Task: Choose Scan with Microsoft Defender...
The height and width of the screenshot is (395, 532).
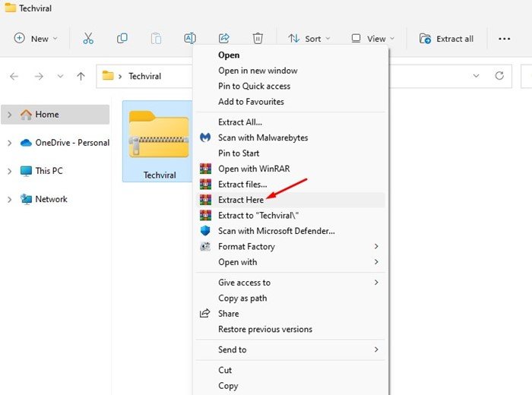Action: [x=290, y=231]
